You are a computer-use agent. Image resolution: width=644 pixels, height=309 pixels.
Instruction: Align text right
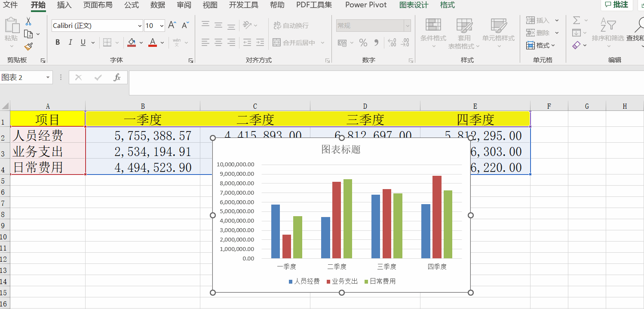click(231, 42)
